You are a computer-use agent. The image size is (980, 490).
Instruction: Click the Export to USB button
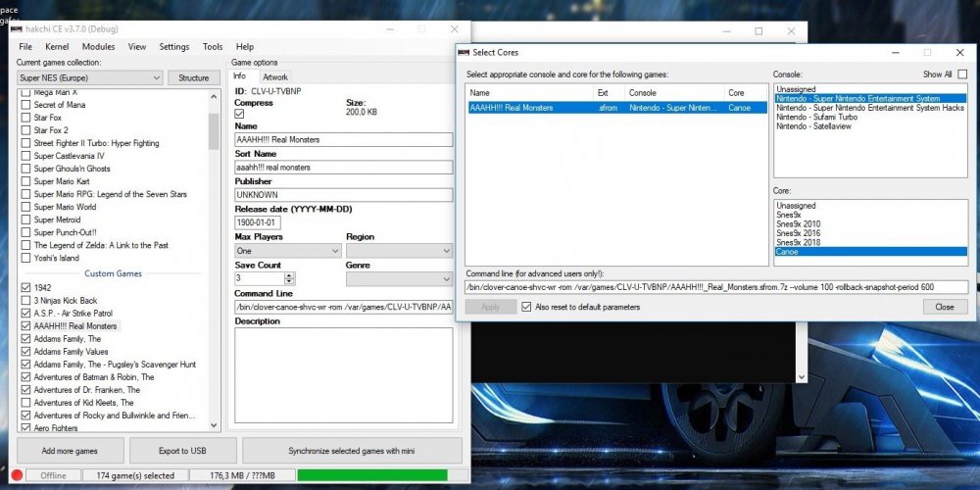tap(182, 451)
